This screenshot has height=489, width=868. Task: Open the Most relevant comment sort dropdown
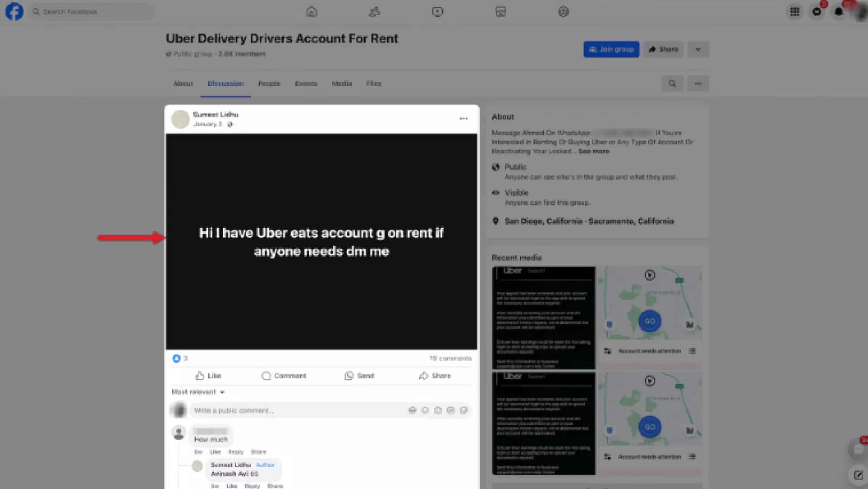pos(198,392)
